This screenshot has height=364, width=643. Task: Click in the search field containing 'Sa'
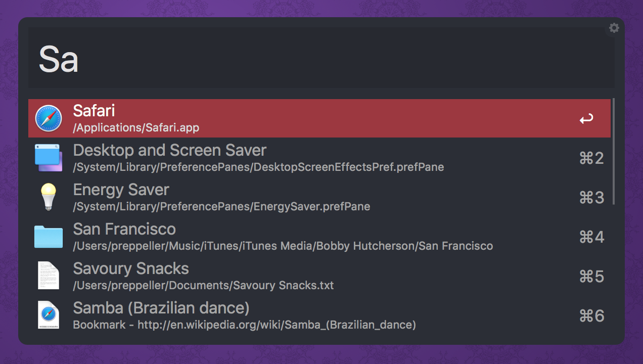coord(303,59)
